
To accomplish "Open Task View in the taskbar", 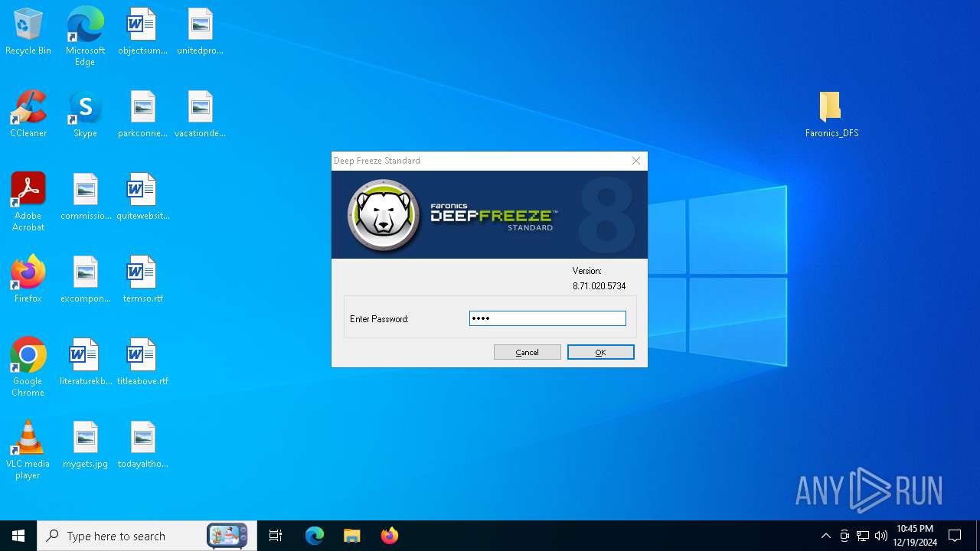I will click(x=276, y=536).
